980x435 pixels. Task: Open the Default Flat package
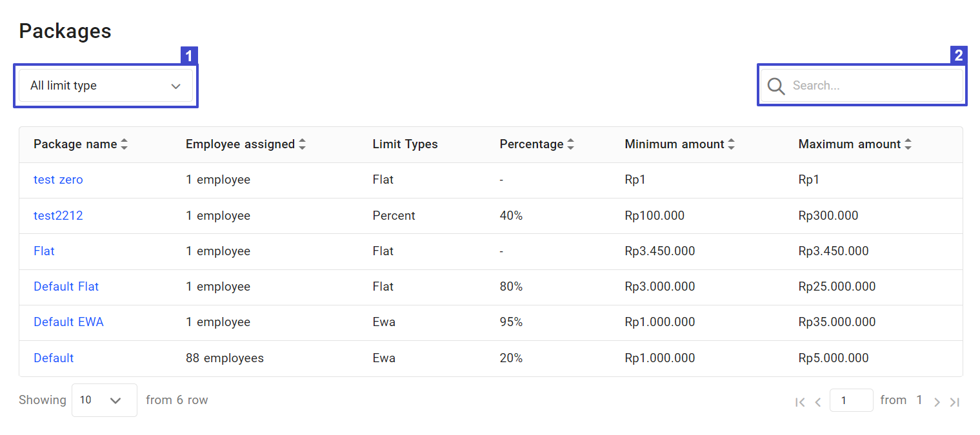pos(66,287)
